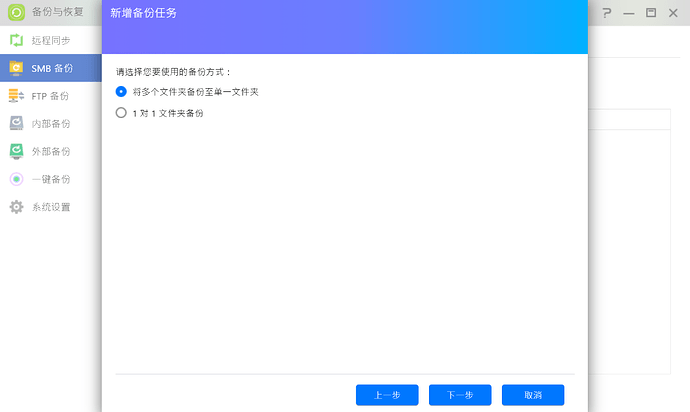Click the 备份与恢复 app logo icon
690x412 pixels.
[x=16, y=13]
